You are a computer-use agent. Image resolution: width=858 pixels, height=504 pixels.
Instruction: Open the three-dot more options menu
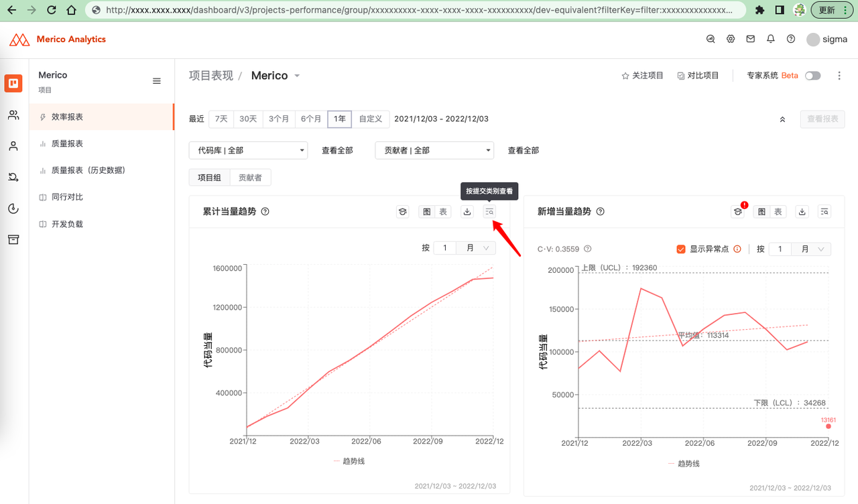(x=839, y=76)
